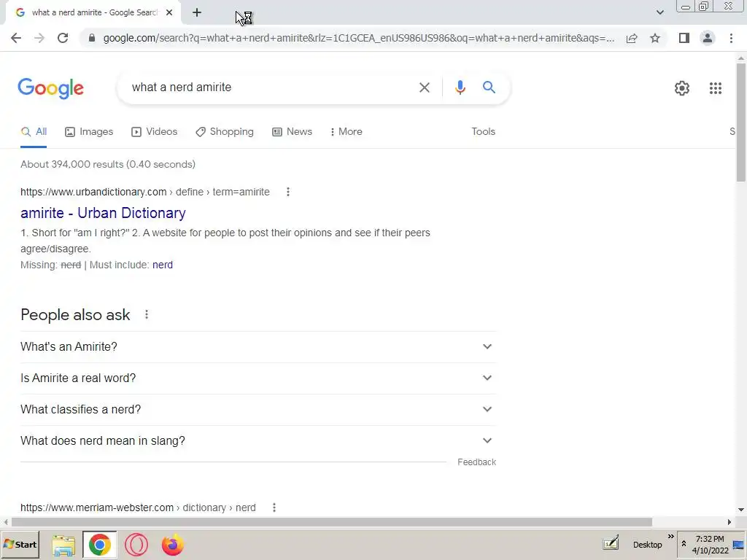The height and width of the screenshot is (560, 747).
Task: Start voice search with microphone icon
Action: tap(460, 87)
